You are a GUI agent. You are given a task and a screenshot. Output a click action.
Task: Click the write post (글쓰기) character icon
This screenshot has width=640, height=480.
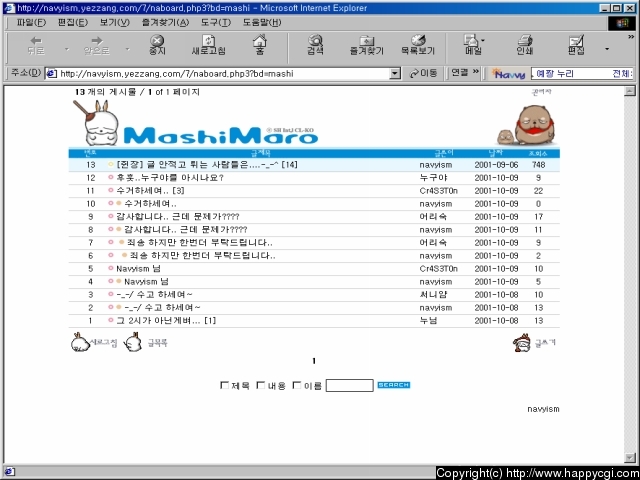(x=522, y=343)
